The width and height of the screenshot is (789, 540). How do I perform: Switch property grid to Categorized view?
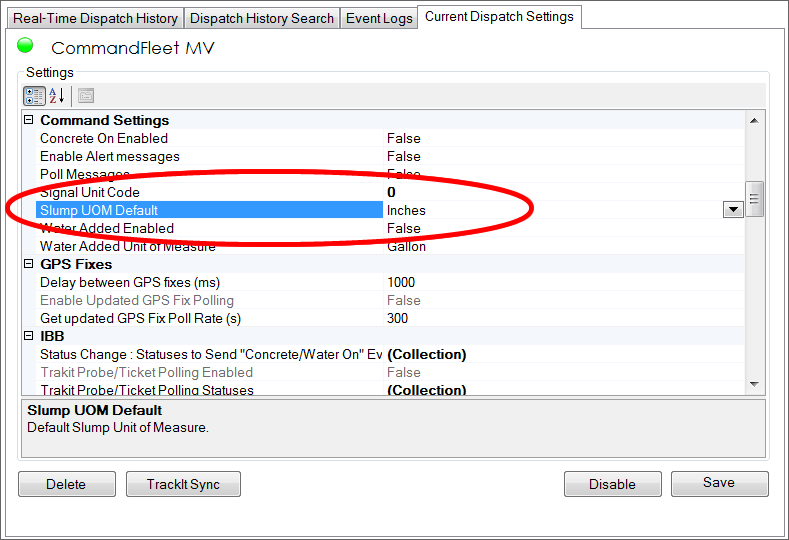pos(34,96)
